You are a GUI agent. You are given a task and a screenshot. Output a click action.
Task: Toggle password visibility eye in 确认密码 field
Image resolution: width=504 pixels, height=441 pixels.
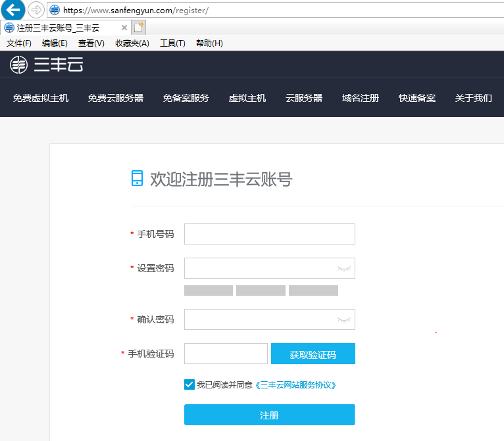tap(343, 319)
